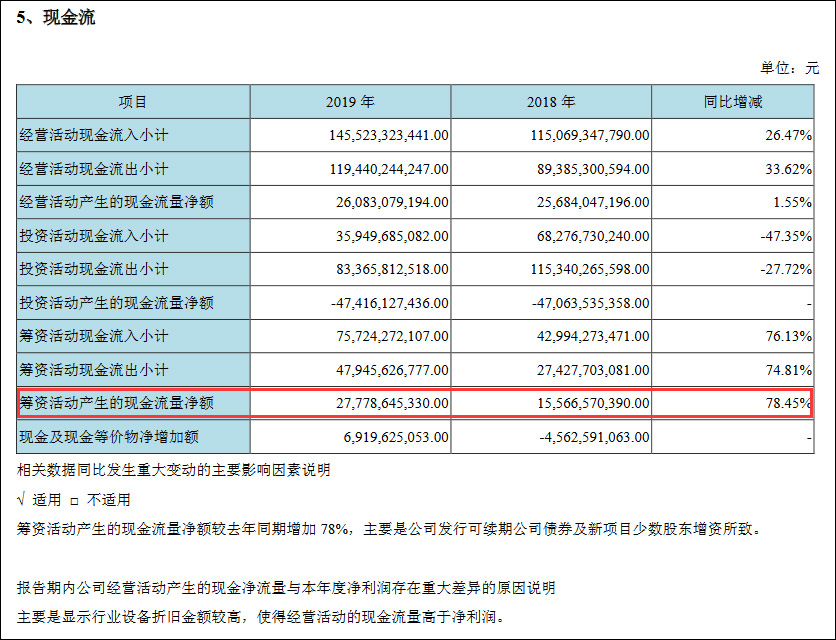Select the 单位：元 unit label
836x640 pixels.
pyautogui.click(x=790, y=68)
